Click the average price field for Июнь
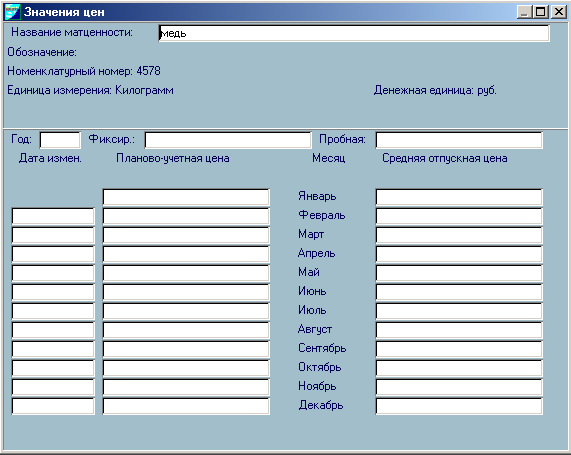571x455 pixels. point(459,292)
